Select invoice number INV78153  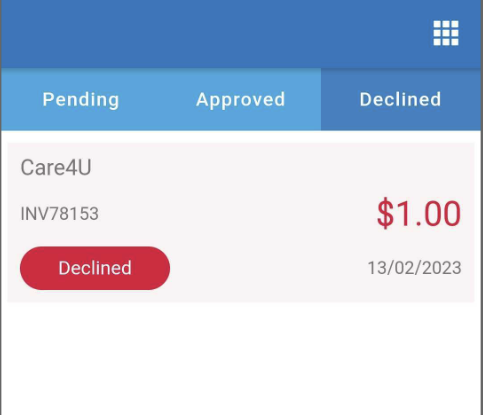coord(60,214)
